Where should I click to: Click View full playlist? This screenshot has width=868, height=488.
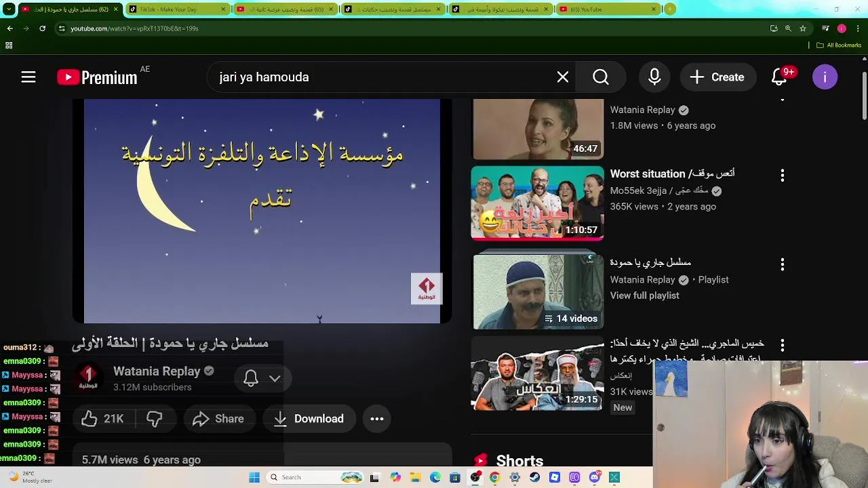pyautogui.click(x=644, y=296)
